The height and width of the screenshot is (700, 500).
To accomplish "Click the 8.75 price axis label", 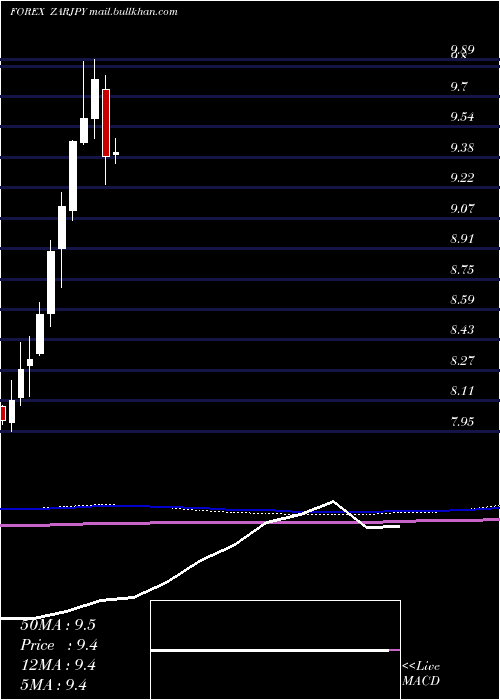I will tap(462, 270).
